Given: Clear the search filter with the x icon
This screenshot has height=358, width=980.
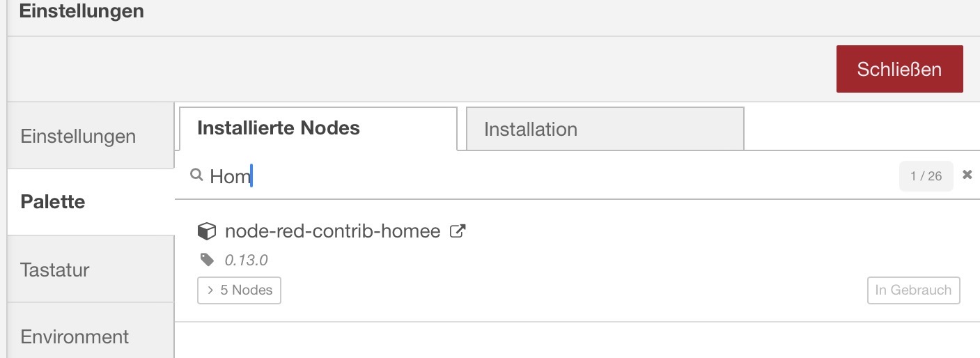Looking at the screenshot, I should point(967,175).
